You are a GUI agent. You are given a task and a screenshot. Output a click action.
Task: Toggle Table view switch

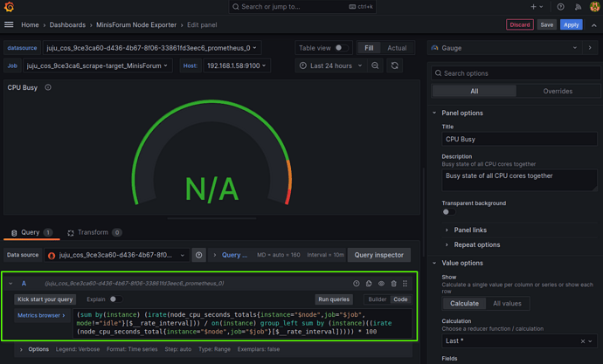[x=341, y=48]
